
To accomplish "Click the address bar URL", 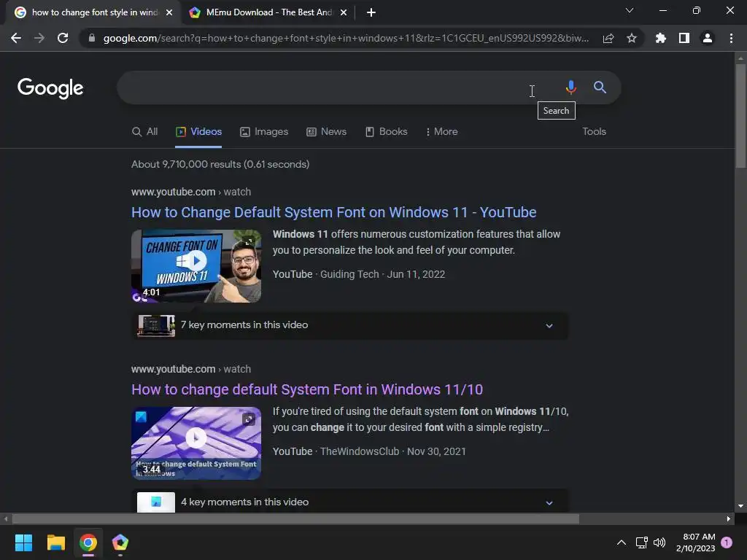I will tap(346, 38).
